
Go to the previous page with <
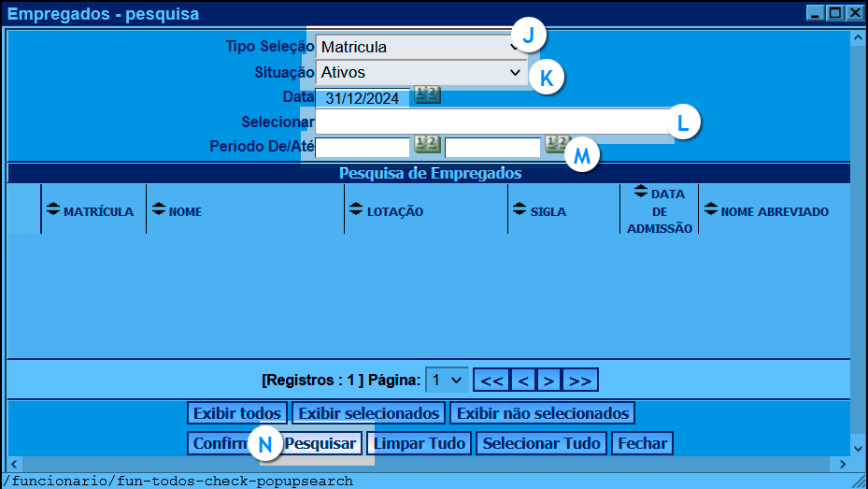click(523, 381)
